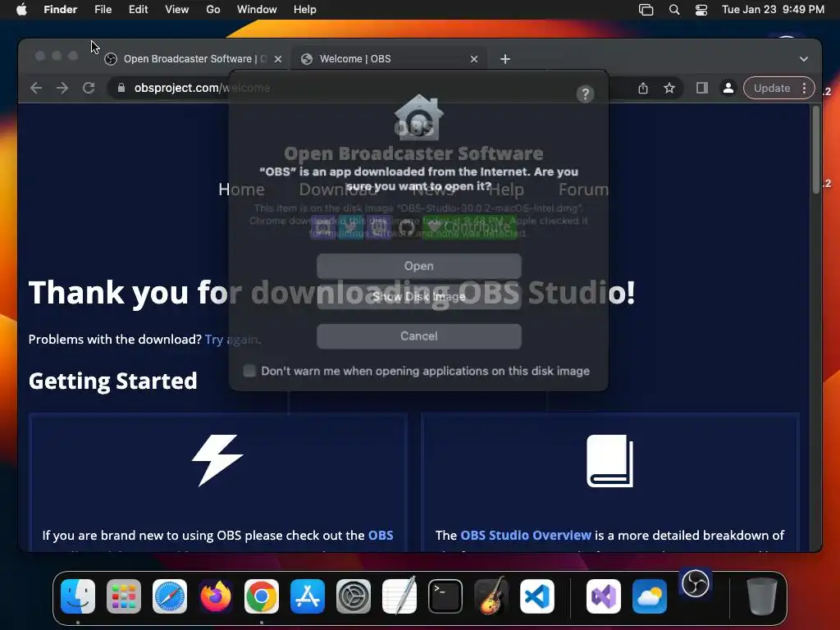840x630 pixels.
Task: Open System Settings from the Dock
Action: 354,596
